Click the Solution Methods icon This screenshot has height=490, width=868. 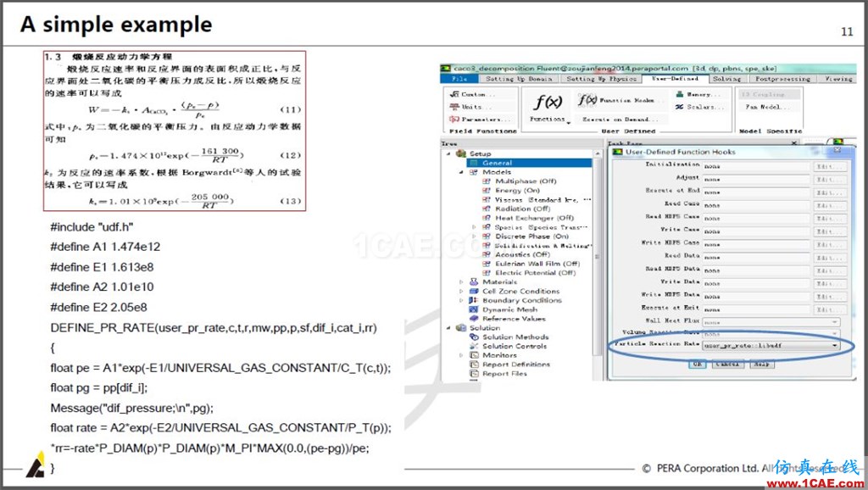click(474, 337)
